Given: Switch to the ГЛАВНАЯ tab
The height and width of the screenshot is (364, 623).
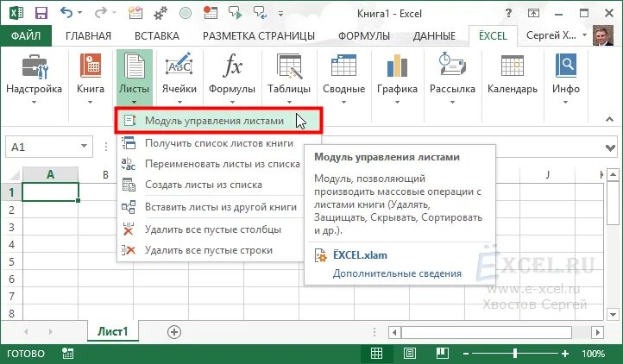Looking at the screenshot, I should pyautogui.click(x=88, y=35).
